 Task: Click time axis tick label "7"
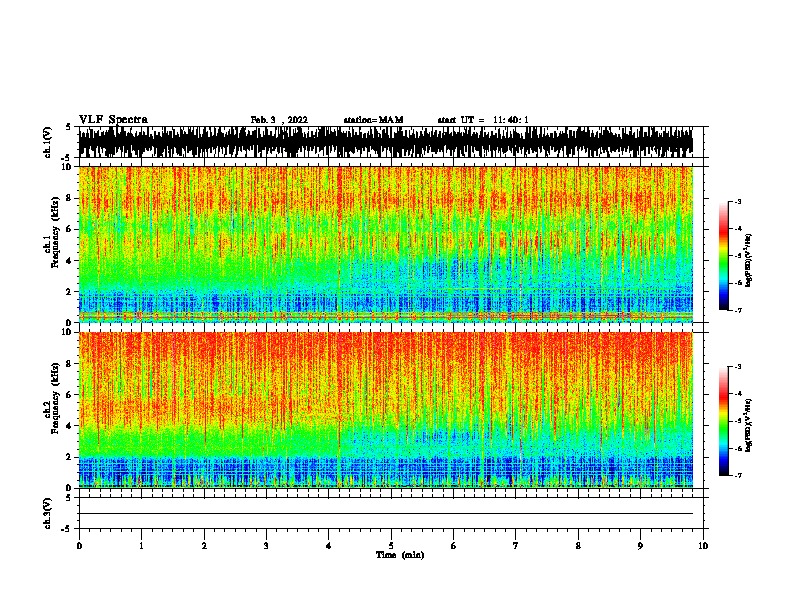(x=516, y=546)
